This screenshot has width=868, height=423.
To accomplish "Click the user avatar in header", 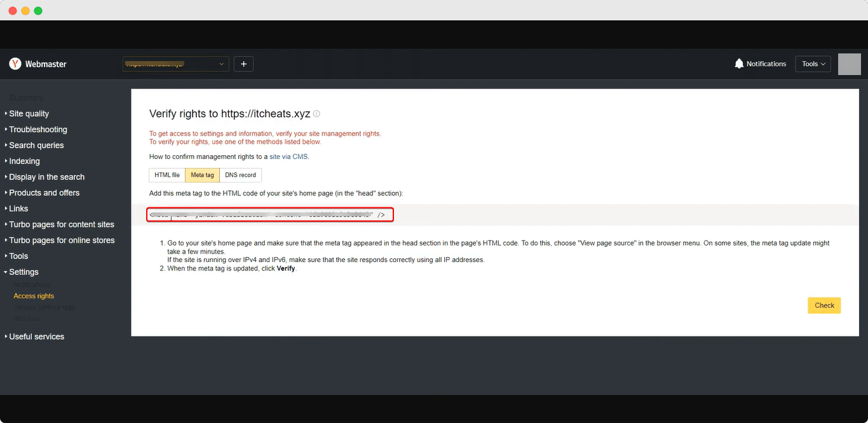I will click(x=849, y=64).
